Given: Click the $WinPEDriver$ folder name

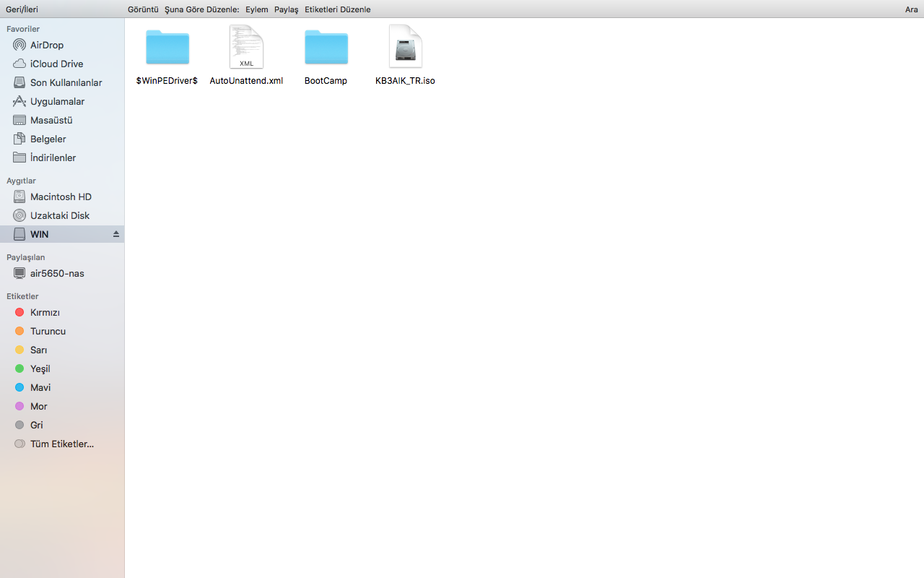Looking at the screenshot, I should pyautogui.click(x=167, y=81).
